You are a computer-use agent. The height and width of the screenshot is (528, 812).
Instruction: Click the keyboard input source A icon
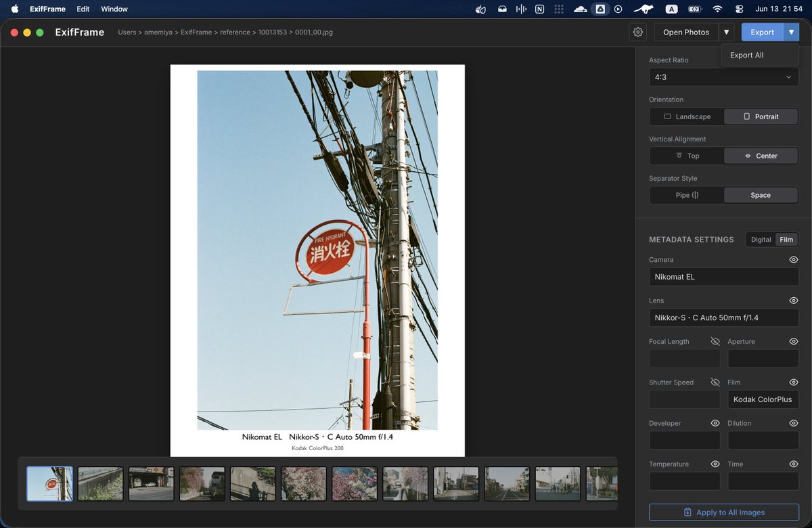coord(671,9)
